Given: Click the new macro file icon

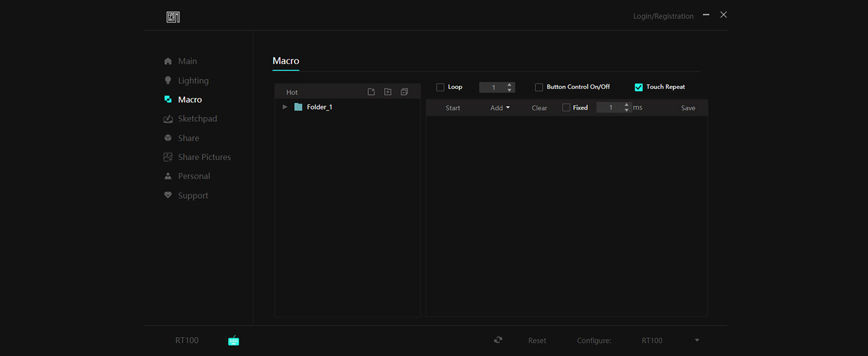Looking at the screenshot, I should tap(371, 92).
